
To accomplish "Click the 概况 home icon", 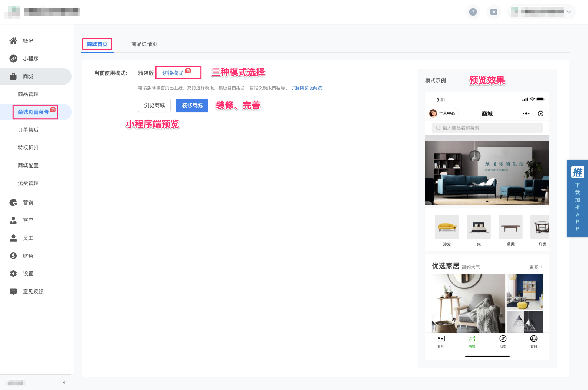I will coord(13,41).
